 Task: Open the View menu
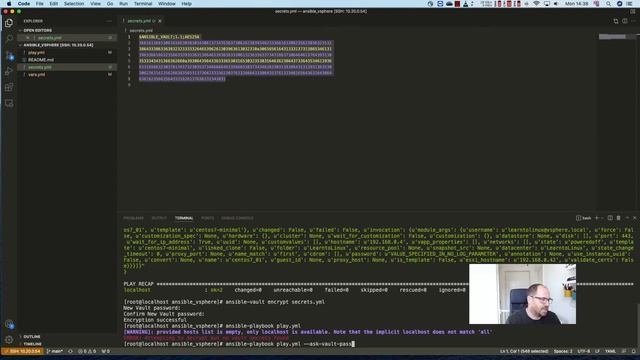pos(96,4)
